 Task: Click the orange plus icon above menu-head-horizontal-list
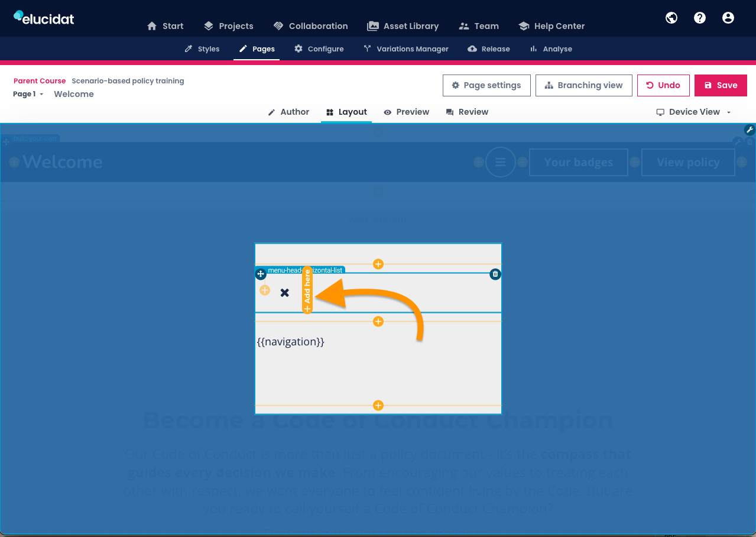(x=378, y=264)
